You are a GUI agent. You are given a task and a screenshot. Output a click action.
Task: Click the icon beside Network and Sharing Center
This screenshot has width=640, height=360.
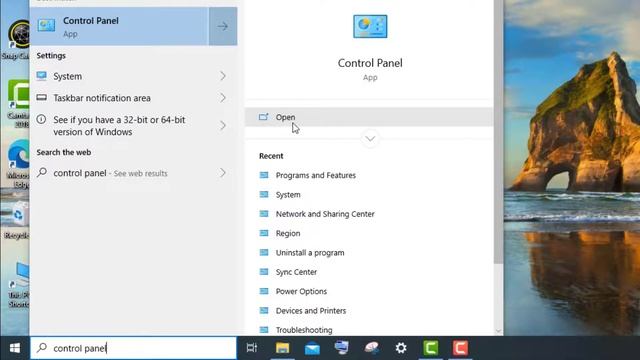coord(264,214)
